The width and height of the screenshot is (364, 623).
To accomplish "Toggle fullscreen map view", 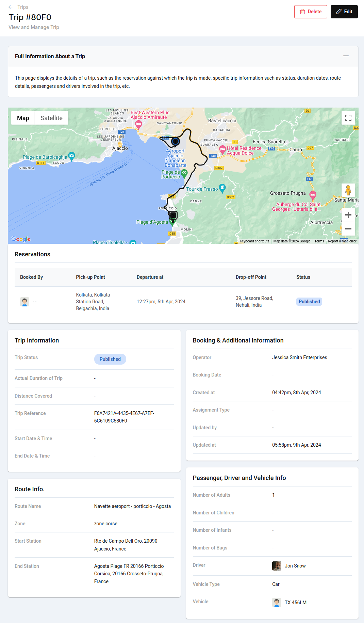I will pos(348,118).
